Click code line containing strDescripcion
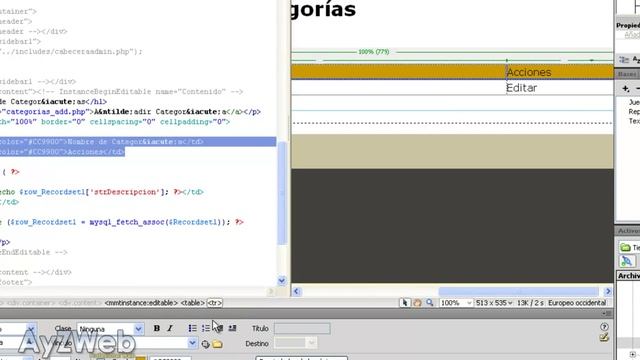Screen dimensions: 640x360 click(102, 192)
